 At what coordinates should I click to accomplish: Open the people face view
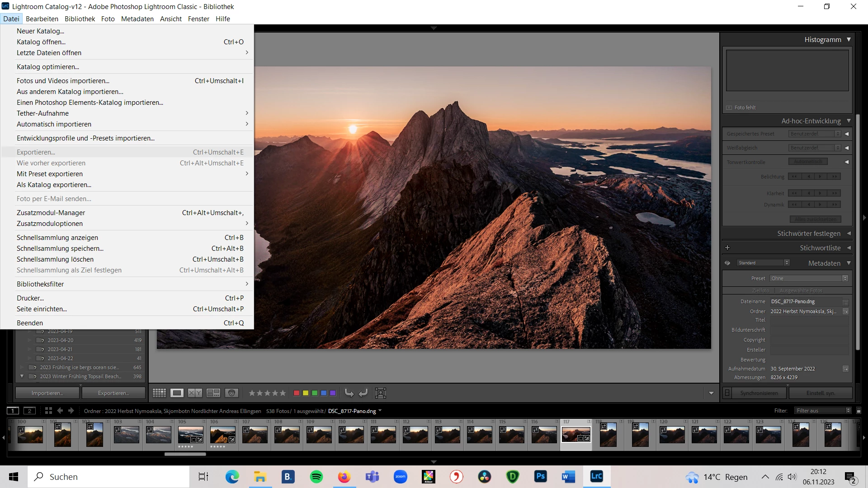click(x=231, y=393)
